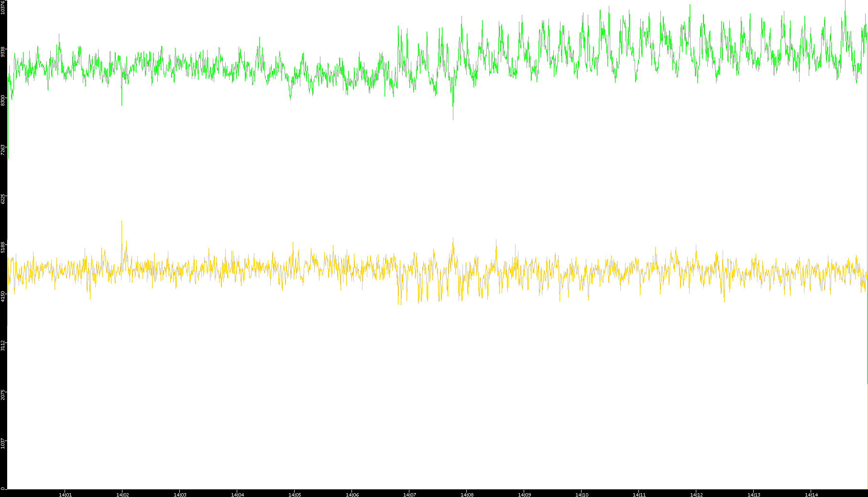Pick the 14:10 time axis label
The width and height of the screenshot is (868, 497).
pyautogui.click(x=582, y=495)
